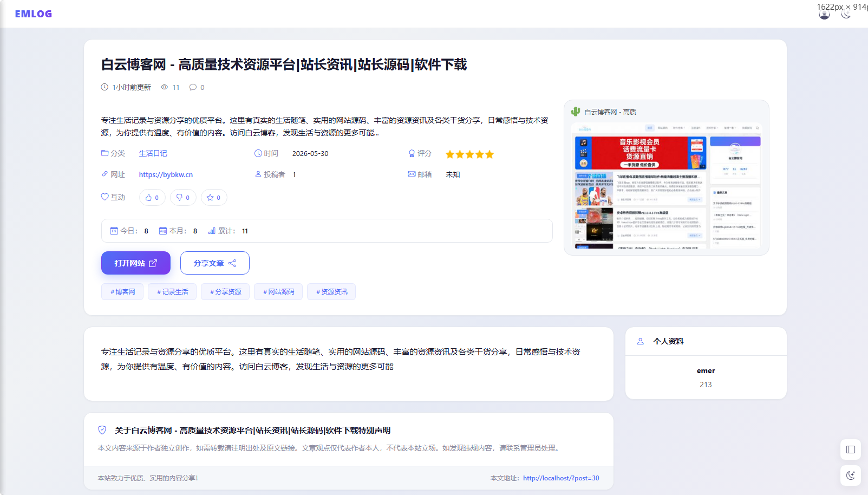Image resolution: width=868 pixels, height=495 pixels.
Task: Click the comment bubble icon
Action: coord(193,87)
